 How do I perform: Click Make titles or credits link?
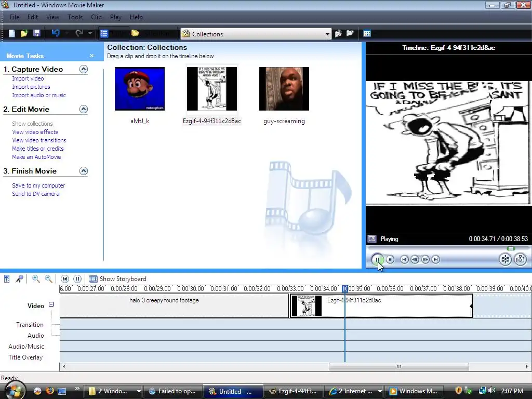click(x=37, y=149)
